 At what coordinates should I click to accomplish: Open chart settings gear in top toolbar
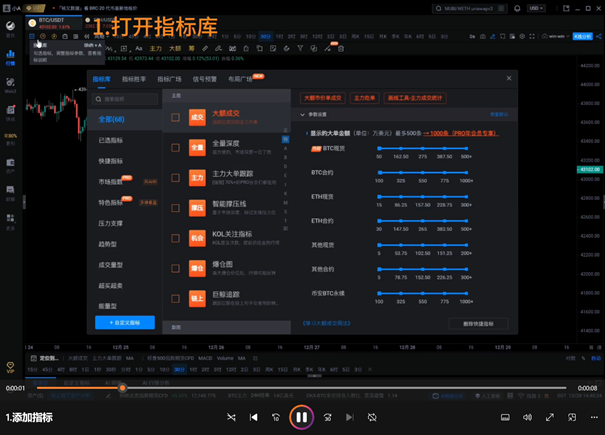[522, 36]
